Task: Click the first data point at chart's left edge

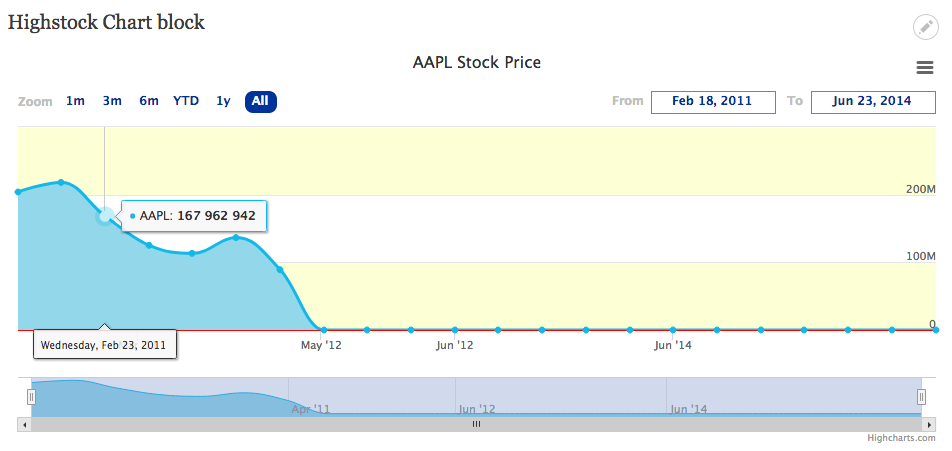Action: click(18, 192)
